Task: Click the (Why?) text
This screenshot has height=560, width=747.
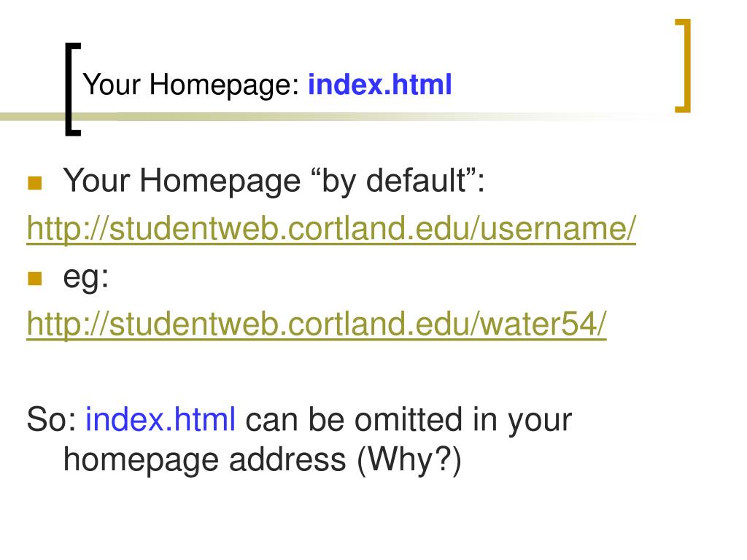Action: pos(409,461)
